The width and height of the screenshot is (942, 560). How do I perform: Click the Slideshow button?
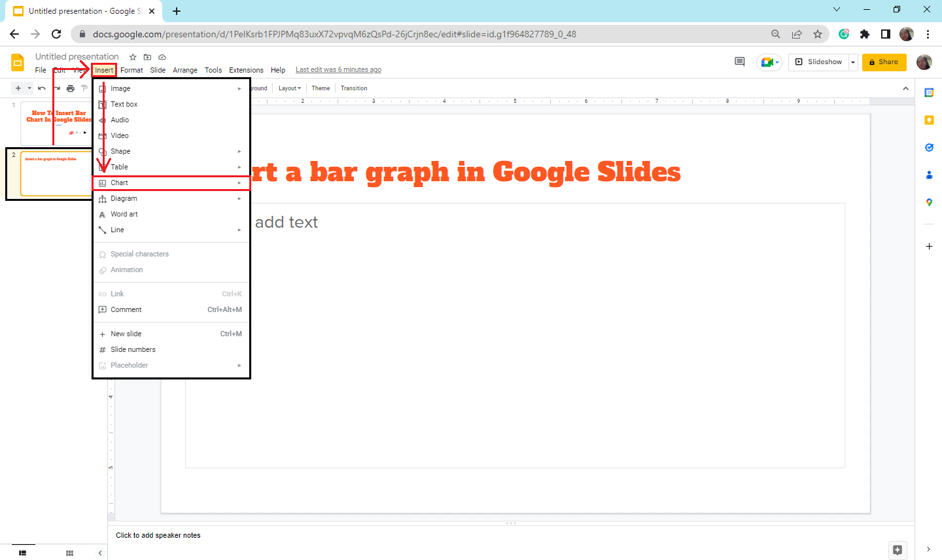coord(818,62)
